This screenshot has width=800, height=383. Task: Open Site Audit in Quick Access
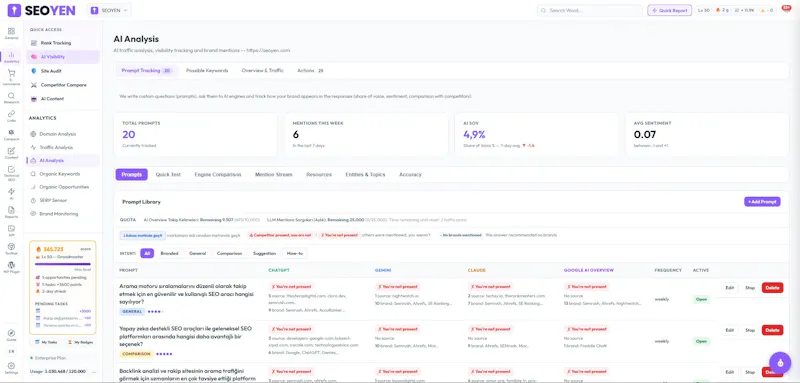tap(63, 71)
